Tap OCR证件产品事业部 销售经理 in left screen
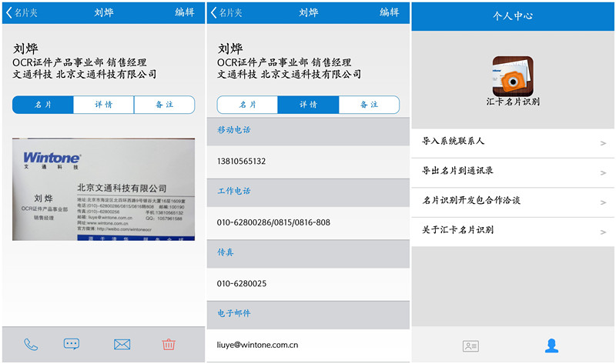The height and width of the screenshot is (364, 616). pyautogui.click(x=79, y=62)
